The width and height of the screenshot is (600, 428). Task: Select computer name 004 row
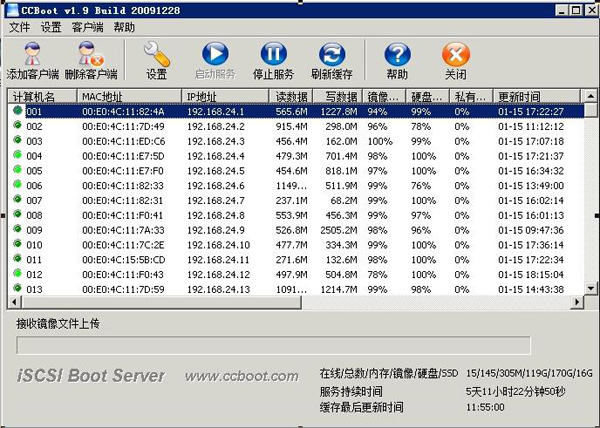click(34, 156)
